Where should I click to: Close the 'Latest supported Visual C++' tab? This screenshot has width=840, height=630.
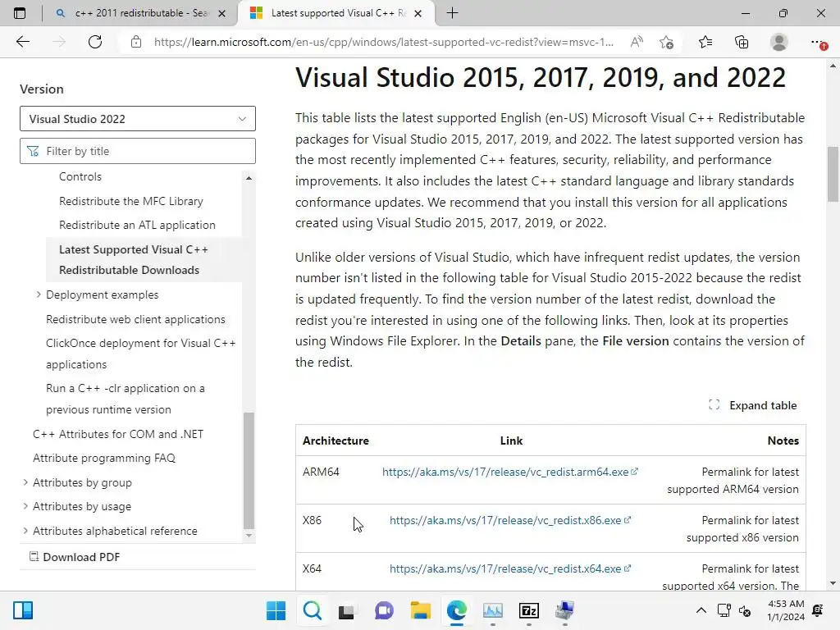(418, 13)
